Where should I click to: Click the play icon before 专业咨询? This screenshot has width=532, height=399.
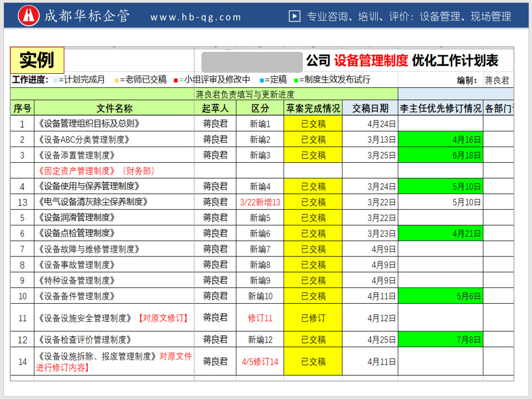[294, 16]
